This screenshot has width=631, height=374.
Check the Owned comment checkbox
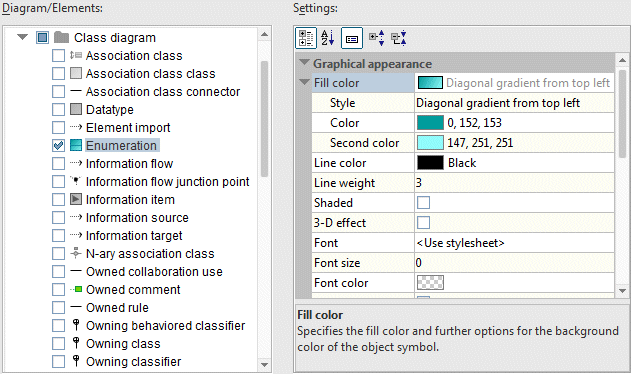tap(58, 289)
